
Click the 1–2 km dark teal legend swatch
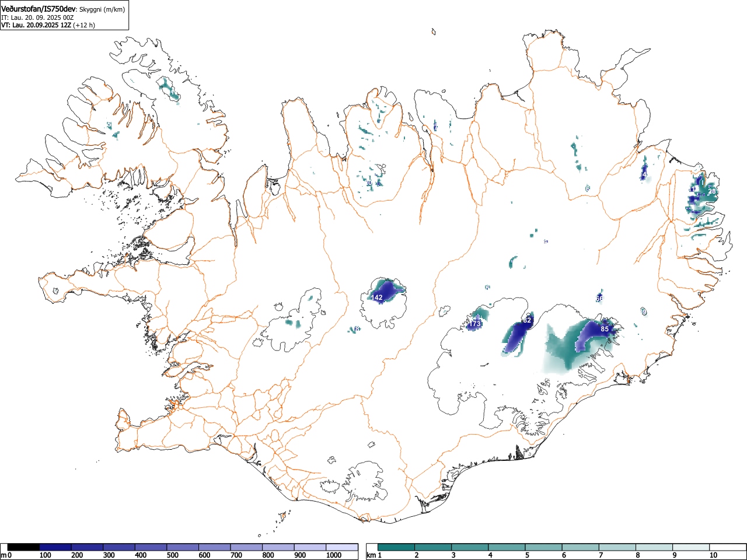coord(396,547)
